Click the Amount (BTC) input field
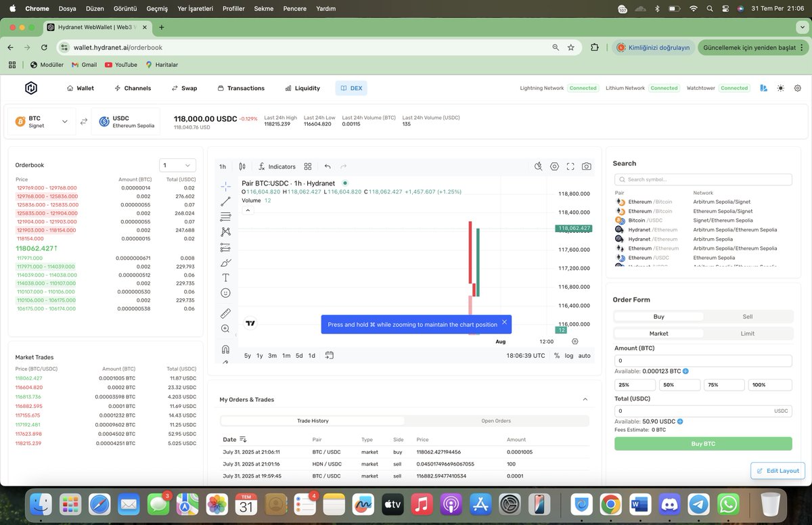 pos(703,361)
